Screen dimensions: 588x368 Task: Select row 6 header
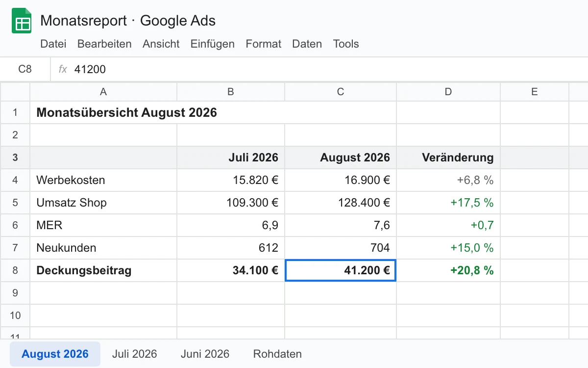15,225
